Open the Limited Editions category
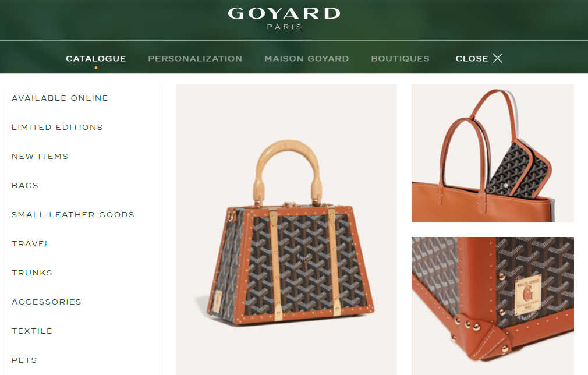The image size is (588, 375). 57,128
